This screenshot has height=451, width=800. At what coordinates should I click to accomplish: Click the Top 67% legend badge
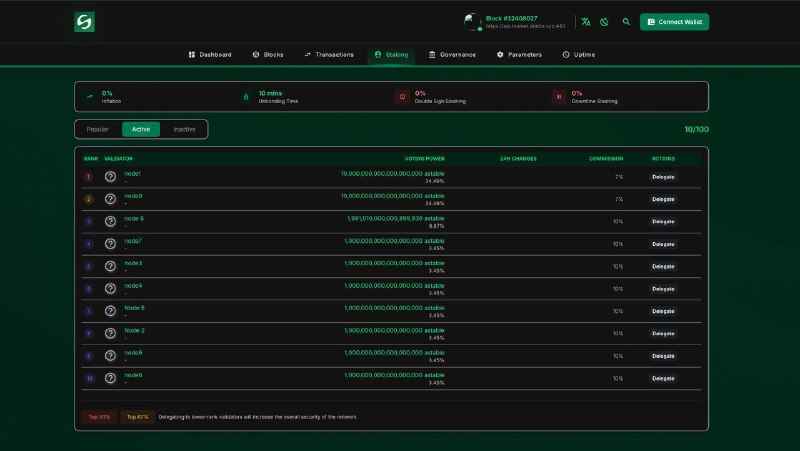point(138,417)
